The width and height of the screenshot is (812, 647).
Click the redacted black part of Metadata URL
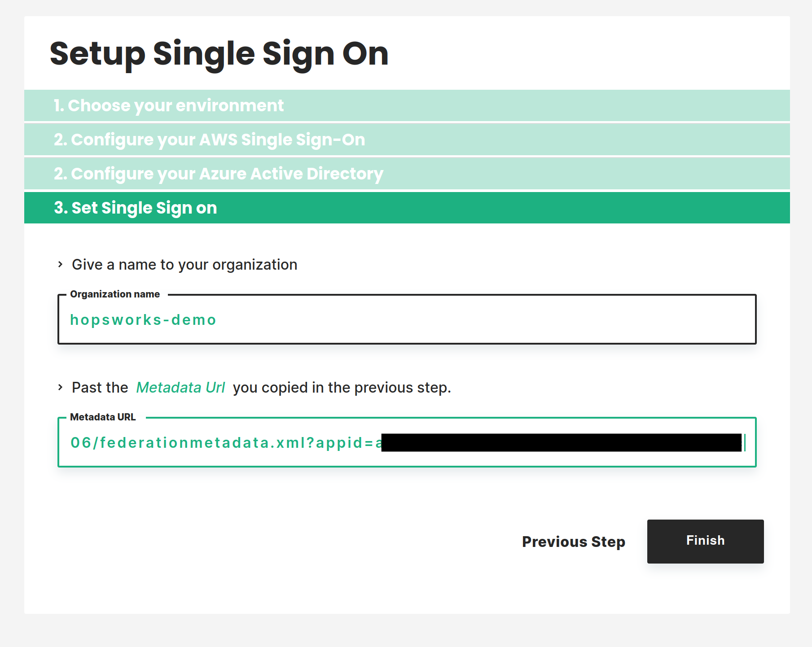tap(561, 442)
